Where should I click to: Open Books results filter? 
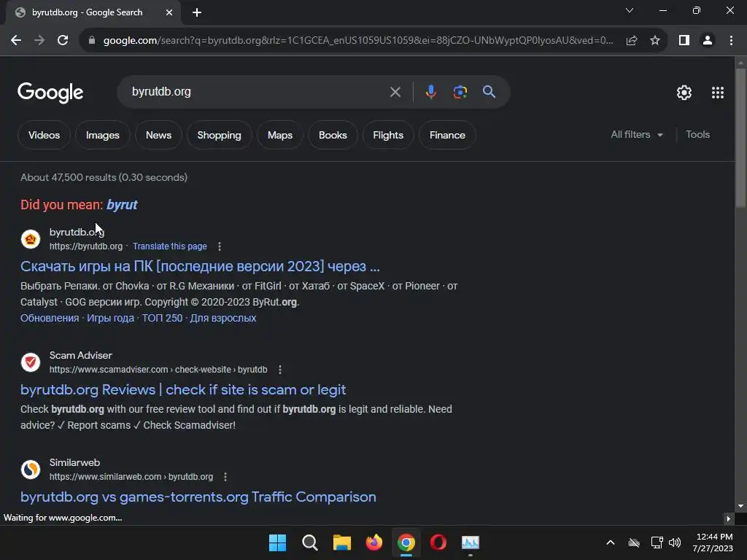tap(333, 135)
